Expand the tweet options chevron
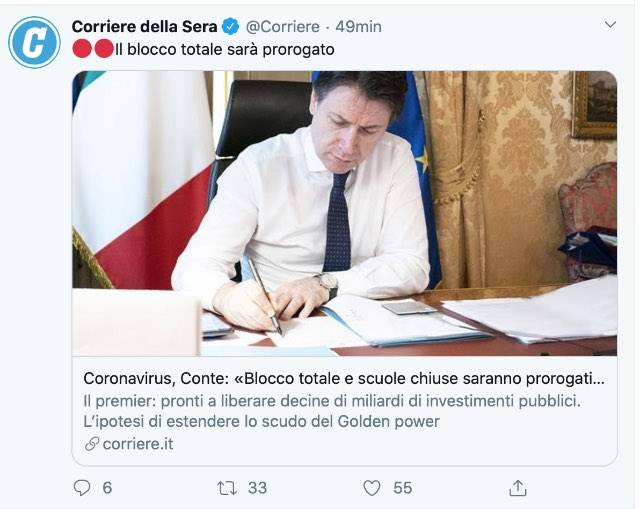Viewport: 640px width, 509px height. [610, 24]
